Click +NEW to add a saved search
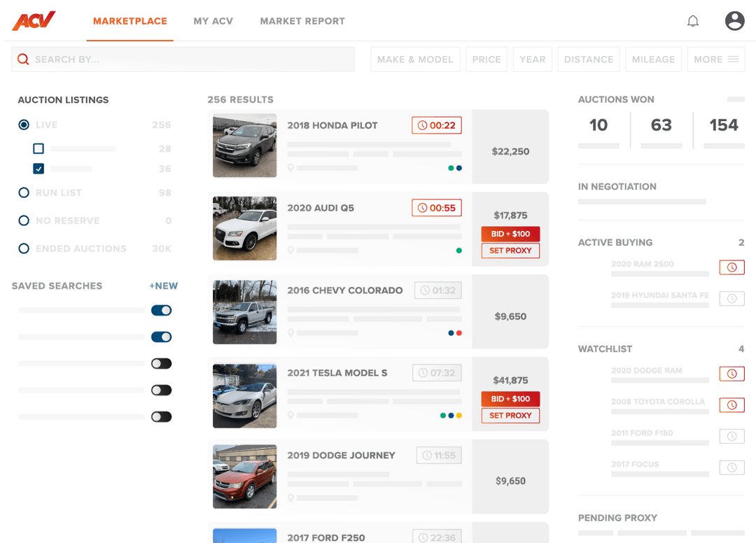This screenshot has width=756, height=543. pyautogui.click(x=163, y=285)
